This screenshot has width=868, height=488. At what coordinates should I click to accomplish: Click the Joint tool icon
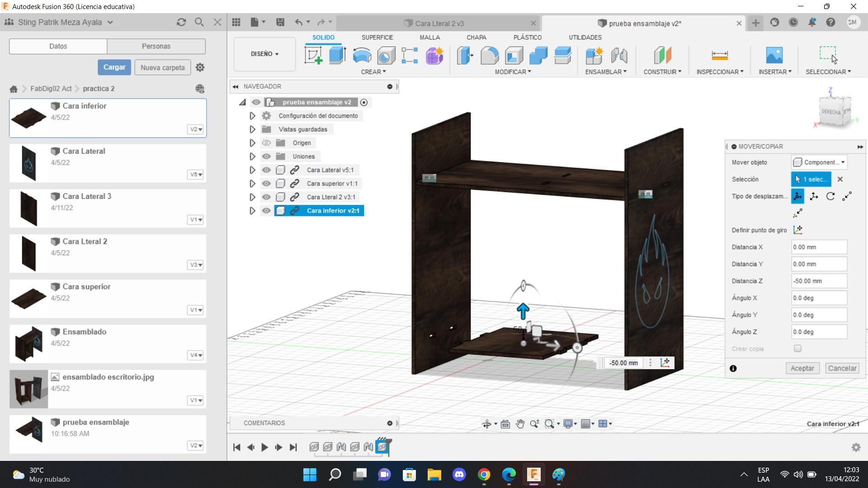pos(619,56)
